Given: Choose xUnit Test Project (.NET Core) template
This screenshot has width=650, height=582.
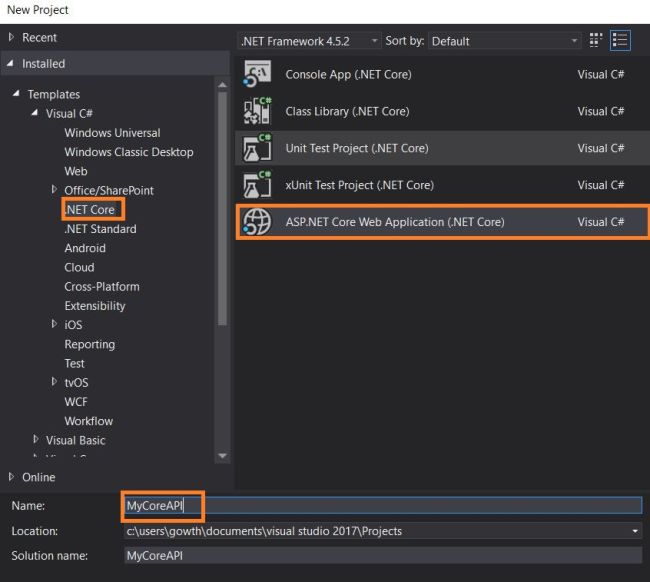Looking at the screenshot, I should coord(442,185).
